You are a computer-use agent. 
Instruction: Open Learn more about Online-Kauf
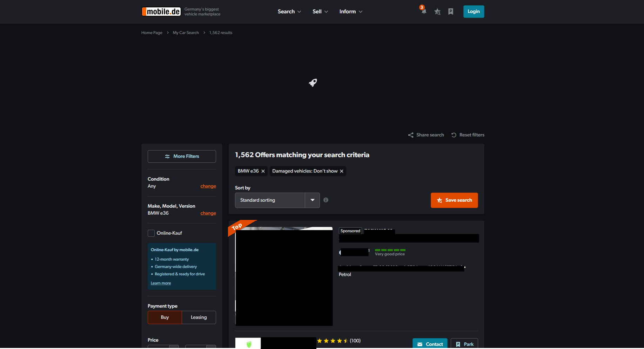click(161, 283)
